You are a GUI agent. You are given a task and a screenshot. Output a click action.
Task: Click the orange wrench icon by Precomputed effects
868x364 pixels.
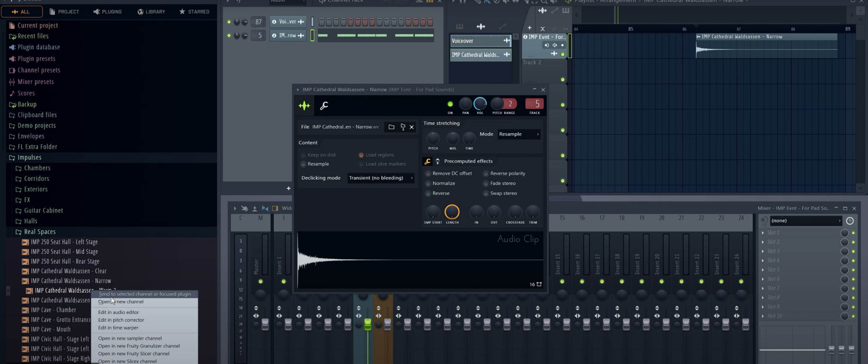427,161
